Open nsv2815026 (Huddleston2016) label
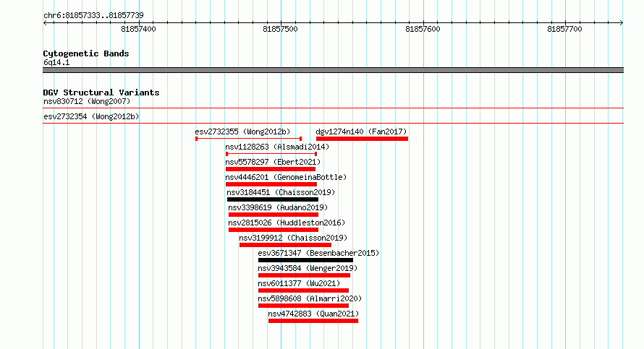Image resolution: width=644 pixels, height=349 pixels. (x=287, y=223)
